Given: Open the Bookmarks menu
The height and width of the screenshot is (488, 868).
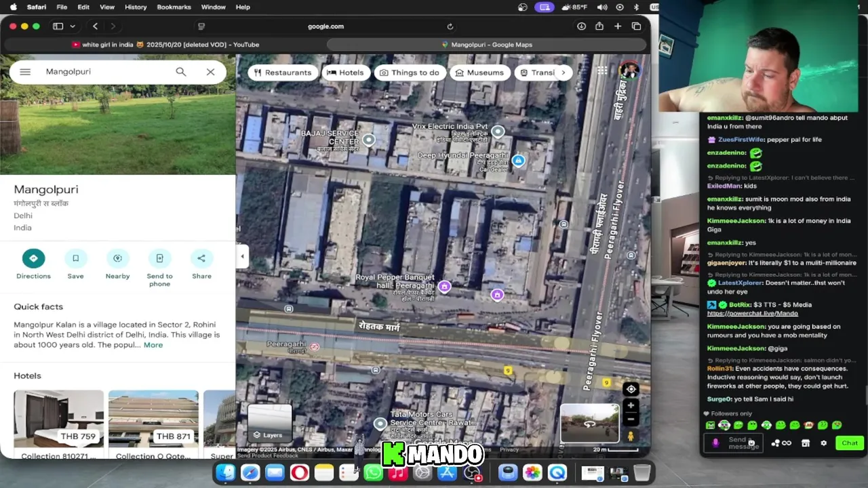Looking at the screenshot, I should tap(174, 7).
